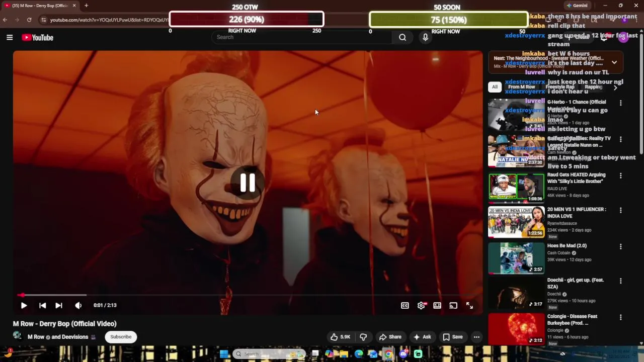Open options menu for Natalie Nunn video
Viewport: 644px width, 362px height.
pos(620,139)
